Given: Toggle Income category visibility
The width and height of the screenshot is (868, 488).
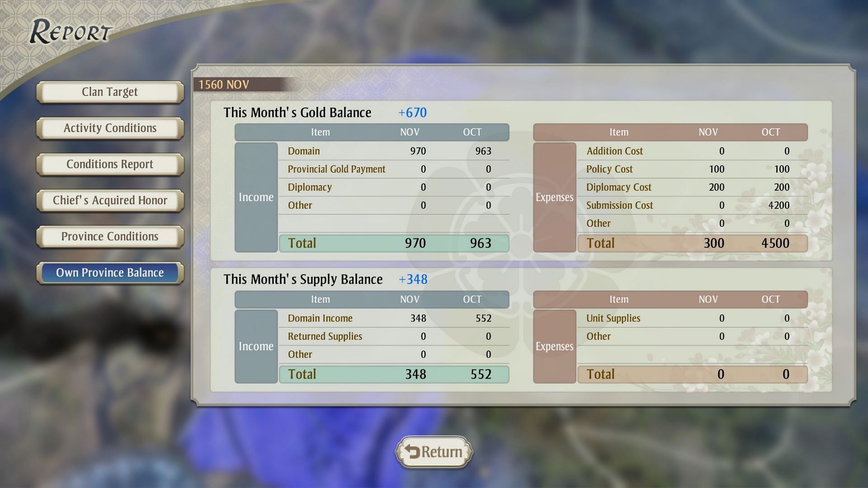Looking at the screenshot, I should click(x=255, y=196).
